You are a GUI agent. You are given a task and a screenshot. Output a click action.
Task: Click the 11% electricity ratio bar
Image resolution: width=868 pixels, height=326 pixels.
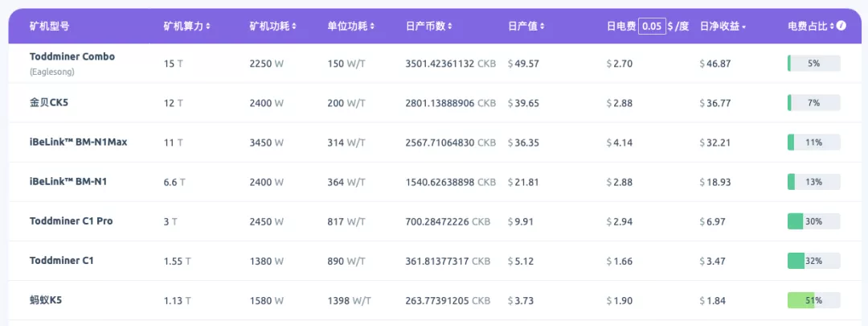[813, 142]
